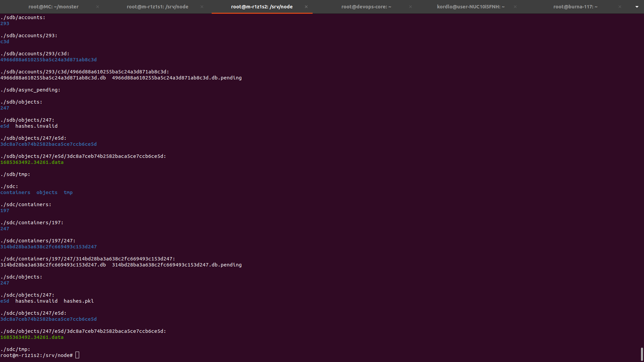The width and height of the screenshot is (644, 362).
Task: Close the kordlo@user-NUC10i5FNH tab
Action: coord(515,7)
